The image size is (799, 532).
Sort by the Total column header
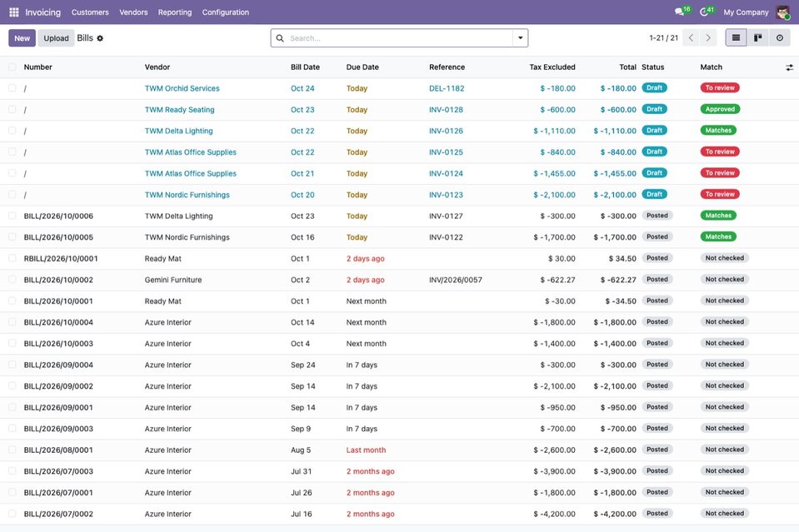(628, 67)
